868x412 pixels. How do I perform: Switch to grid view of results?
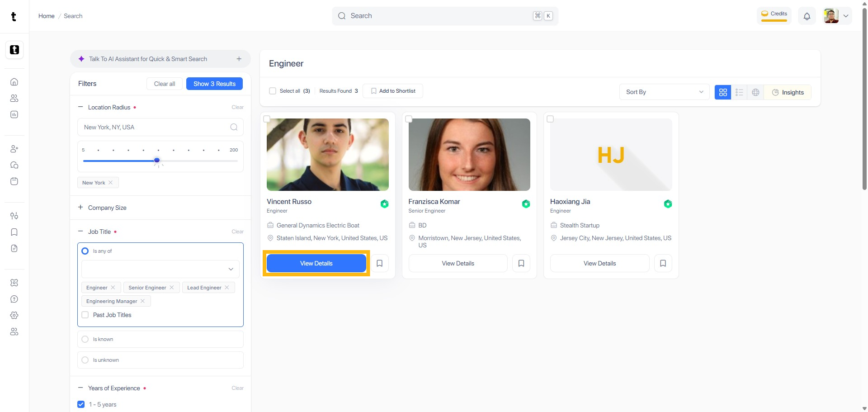pos(723,92)
